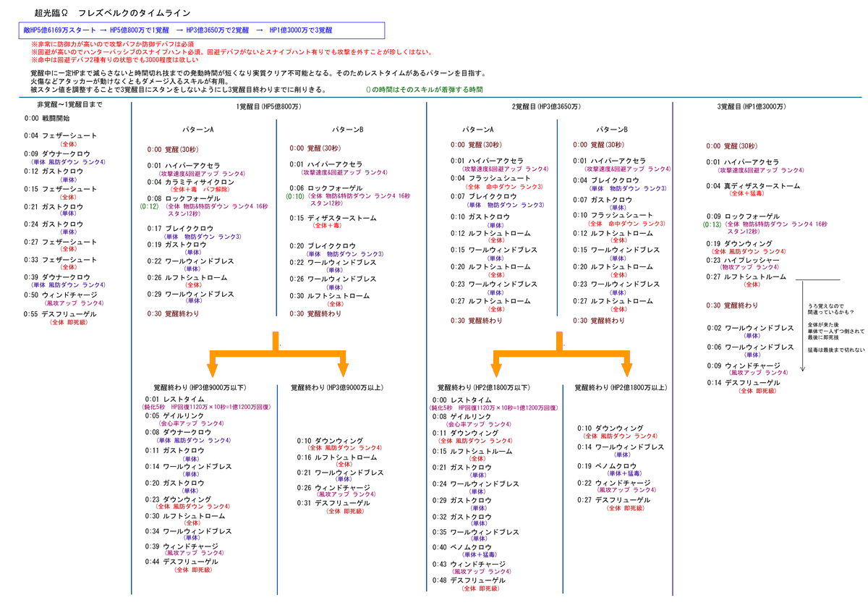Click the entry "0:43 ウィンドチャージ"

469,565
